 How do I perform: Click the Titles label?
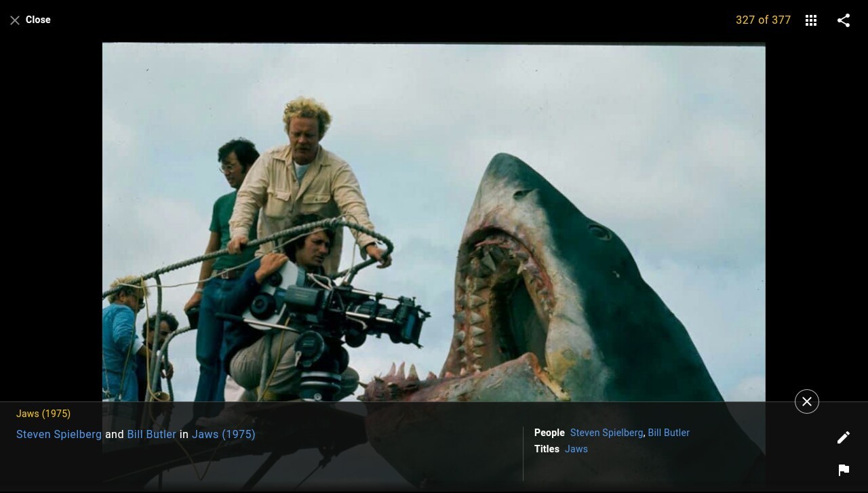547,449
